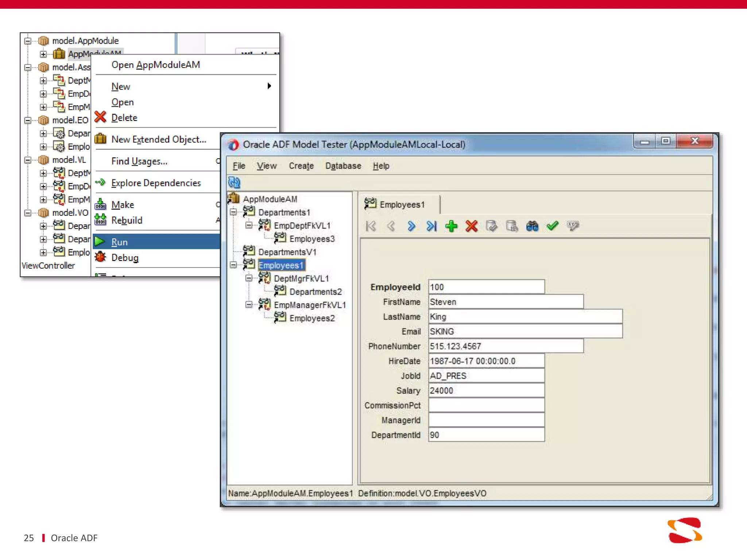This screenshot has height=560, width=747.
Task: Select Employees2 in tester tree
Action: [312, 318]
